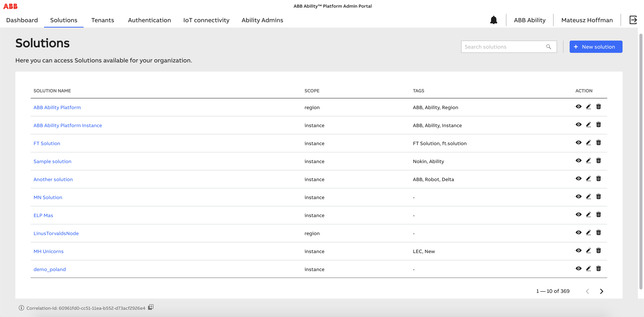This screenshot has width=644, height=317.
Task: Open the Authentication tab
Action: (x=149, y=20)
